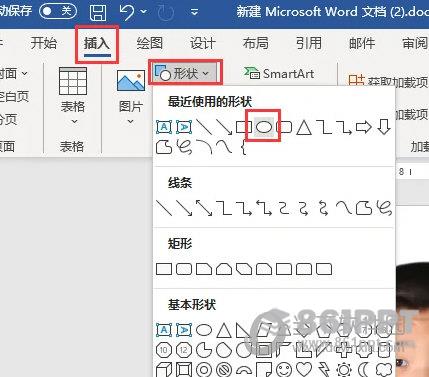The width and height of the screenshot is (429, 377).
Task: Toggle the AutoSave switch
Action: click(58, 11)
